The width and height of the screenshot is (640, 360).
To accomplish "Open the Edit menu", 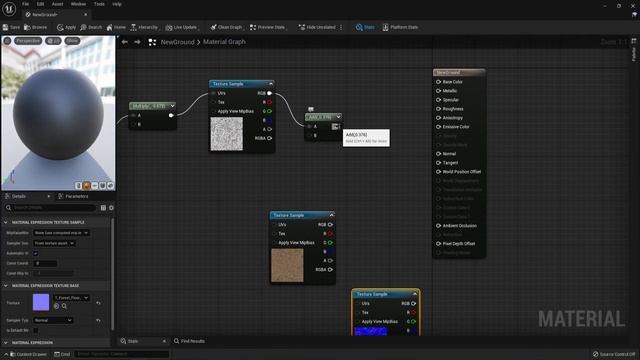I will tap(40, 4).
